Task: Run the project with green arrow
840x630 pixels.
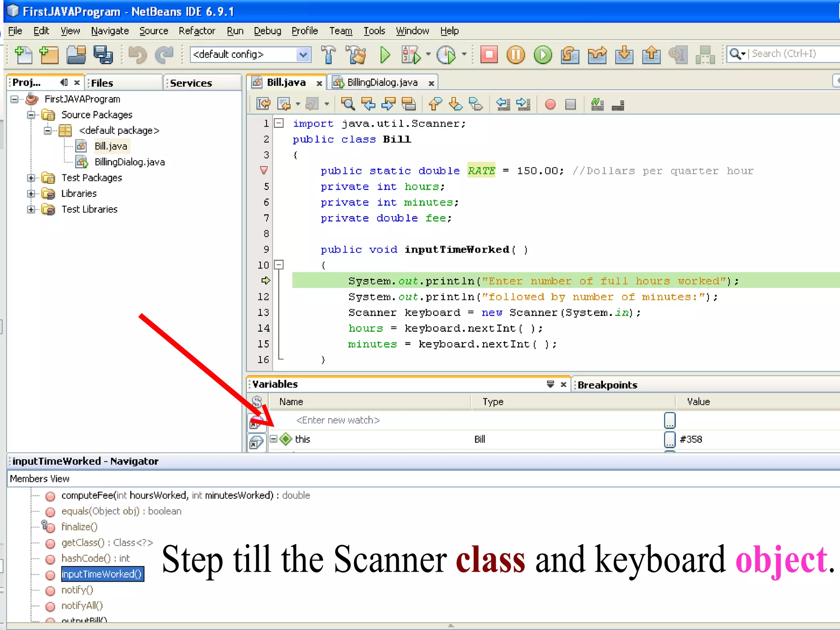Action: coord(385,55)
